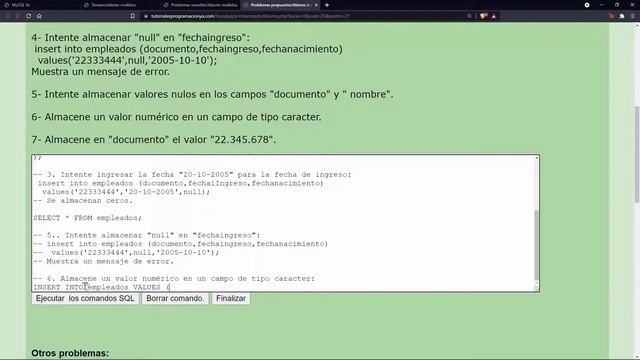Click the textarea scroll down arrow
The height and width of the screenshot is (360, 640).
point(536,283)
